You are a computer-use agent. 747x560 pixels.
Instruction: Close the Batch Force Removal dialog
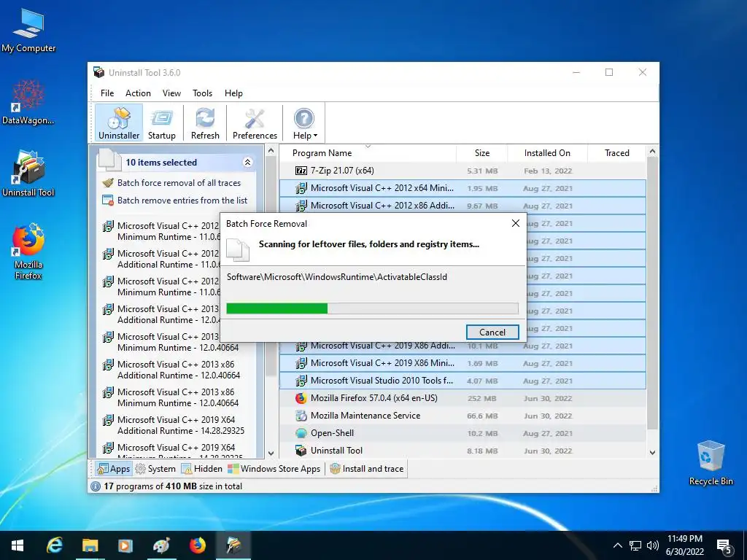516,223
